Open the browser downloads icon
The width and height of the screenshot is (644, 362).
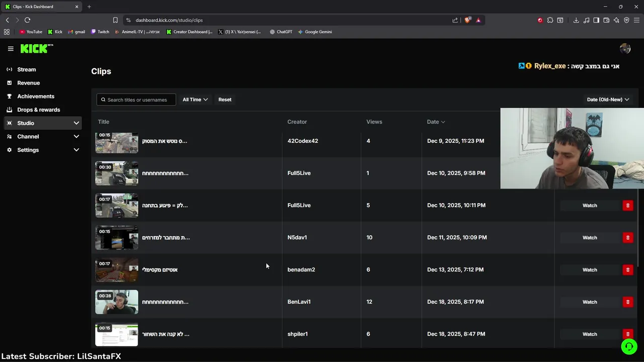[576, 20]
